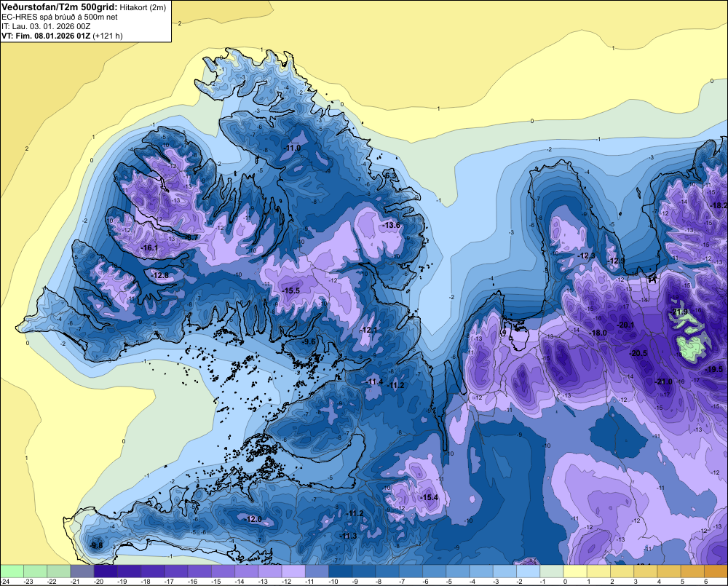728x586 pixels.
Task: Click the "-12.3" temperature label
Action: pos(586,256)
